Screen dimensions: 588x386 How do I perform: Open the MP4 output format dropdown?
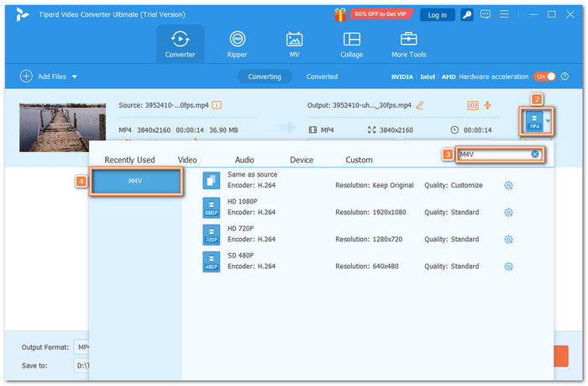coord(549,122)
